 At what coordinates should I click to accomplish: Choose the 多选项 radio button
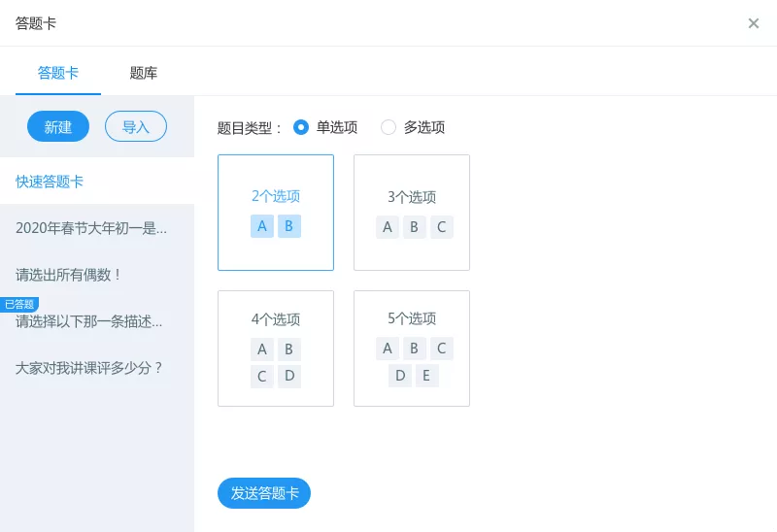(x=388, y=127)
